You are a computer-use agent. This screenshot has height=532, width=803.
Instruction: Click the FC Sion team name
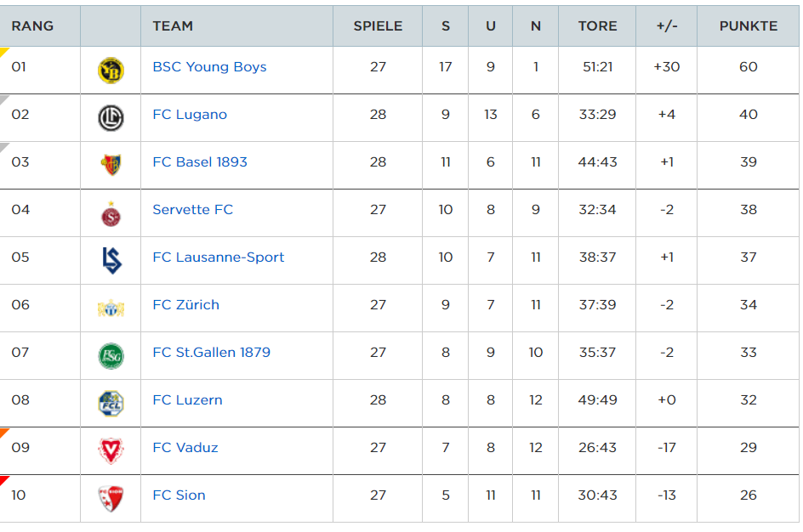coord(179,495)
